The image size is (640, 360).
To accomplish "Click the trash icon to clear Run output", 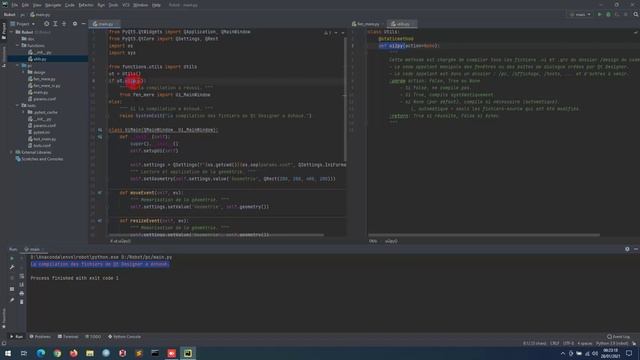I will tap(22, 302).
